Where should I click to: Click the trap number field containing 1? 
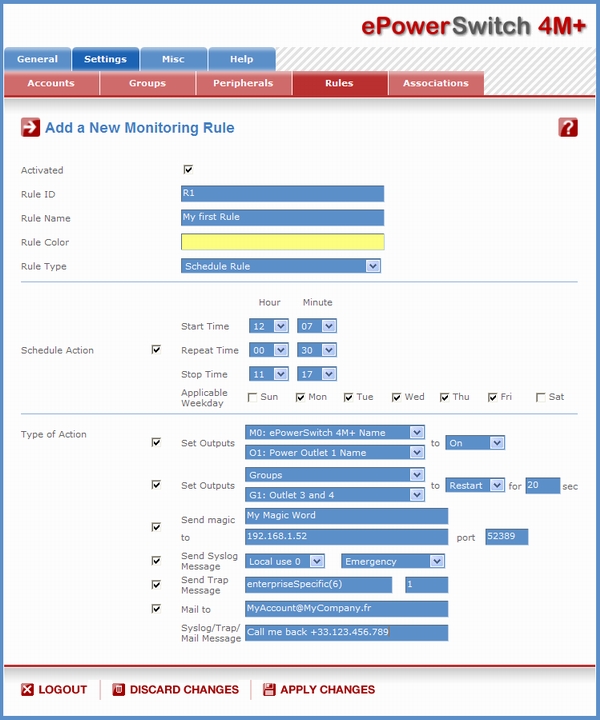click(426, 585)
